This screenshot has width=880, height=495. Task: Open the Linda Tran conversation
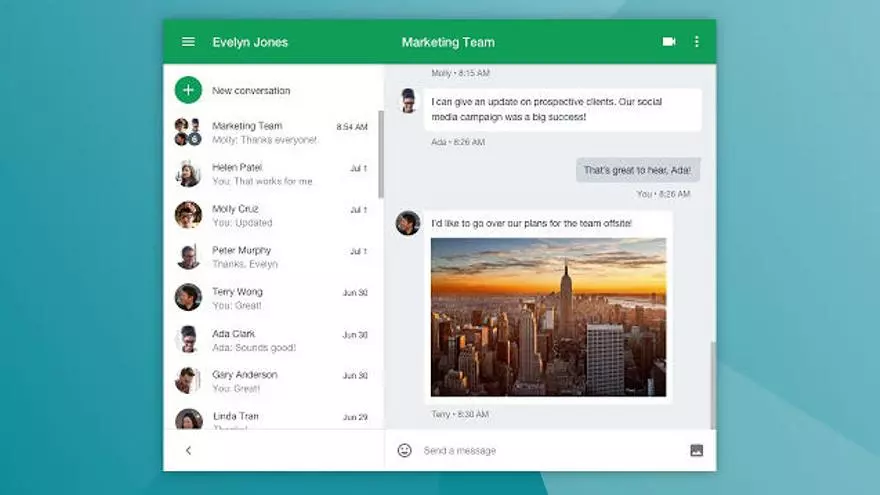click(x=270, y=418)
